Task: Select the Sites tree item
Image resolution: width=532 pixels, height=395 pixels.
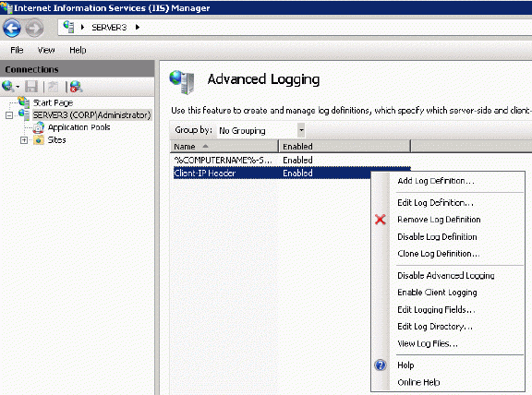Action: coord(56,140)
